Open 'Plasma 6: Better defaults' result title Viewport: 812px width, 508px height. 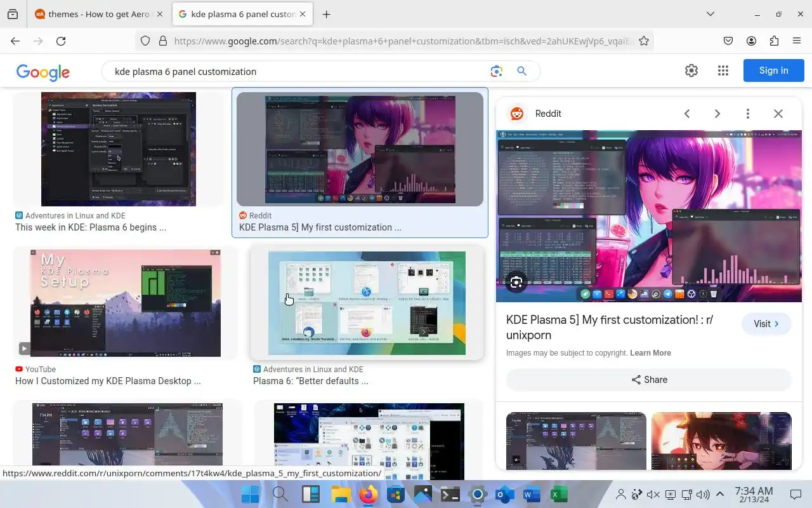tap(311, 381)
